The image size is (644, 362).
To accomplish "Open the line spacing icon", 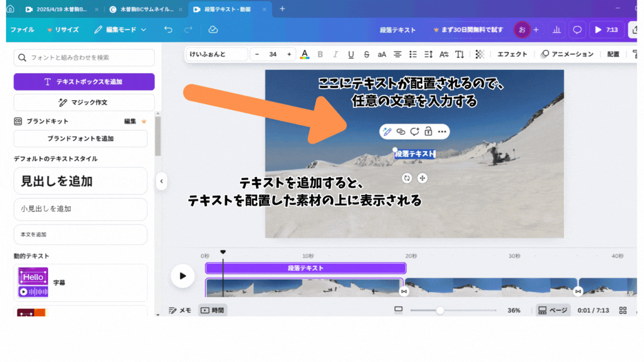I will [x=429, y=54].
